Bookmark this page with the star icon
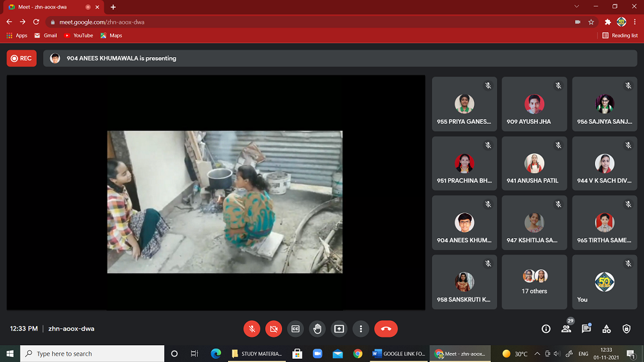644x362 pixels. (x=591, y=22)
